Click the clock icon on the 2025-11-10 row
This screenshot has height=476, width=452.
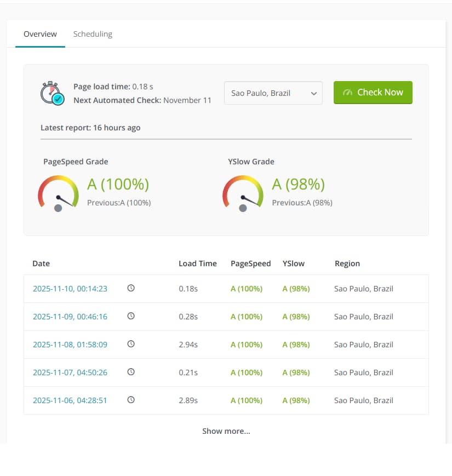click(x=130, y=287)
